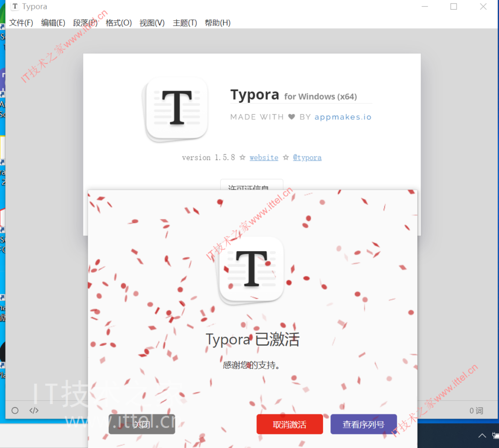Click 取消激活 to deactivate Typora
This screenshot has width=499, height=448.
point(289,424)
